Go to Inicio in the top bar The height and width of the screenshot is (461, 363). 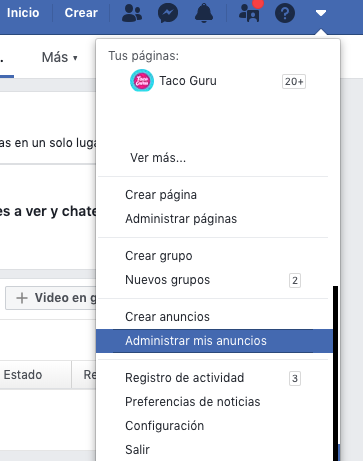pyautogui.click(x=23, y=13)
